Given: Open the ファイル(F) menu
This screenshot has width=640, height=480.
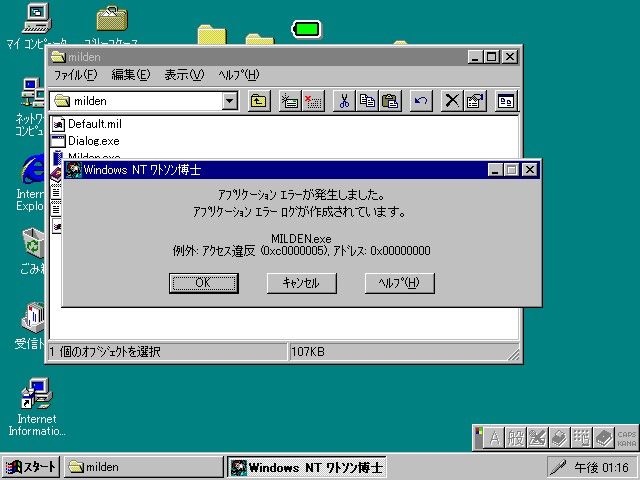Looking at the screenshot, I should (x=76, y=75).
